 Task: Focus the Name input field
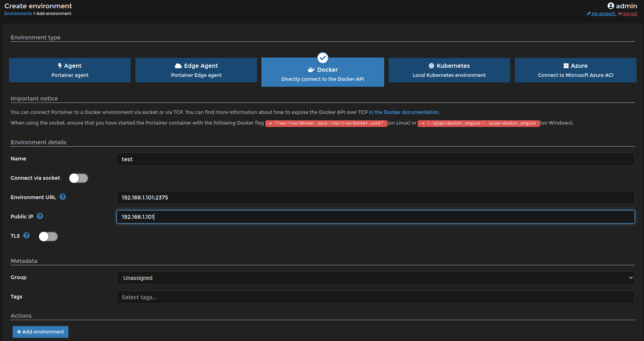tap(376, 159)
